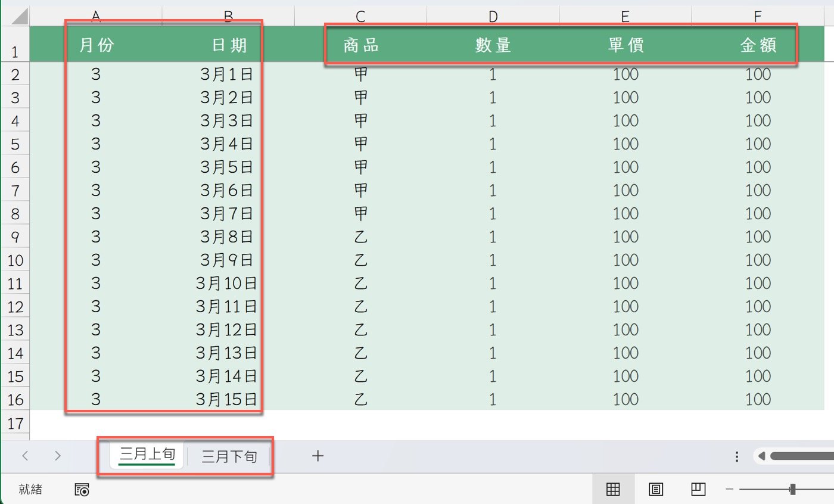
Task: Switch to Page Layout view icon
Action: [656, 490]
